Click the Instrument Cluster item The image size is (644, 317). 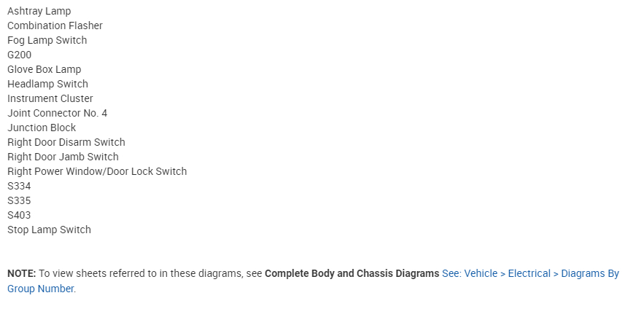coord(50,99)
